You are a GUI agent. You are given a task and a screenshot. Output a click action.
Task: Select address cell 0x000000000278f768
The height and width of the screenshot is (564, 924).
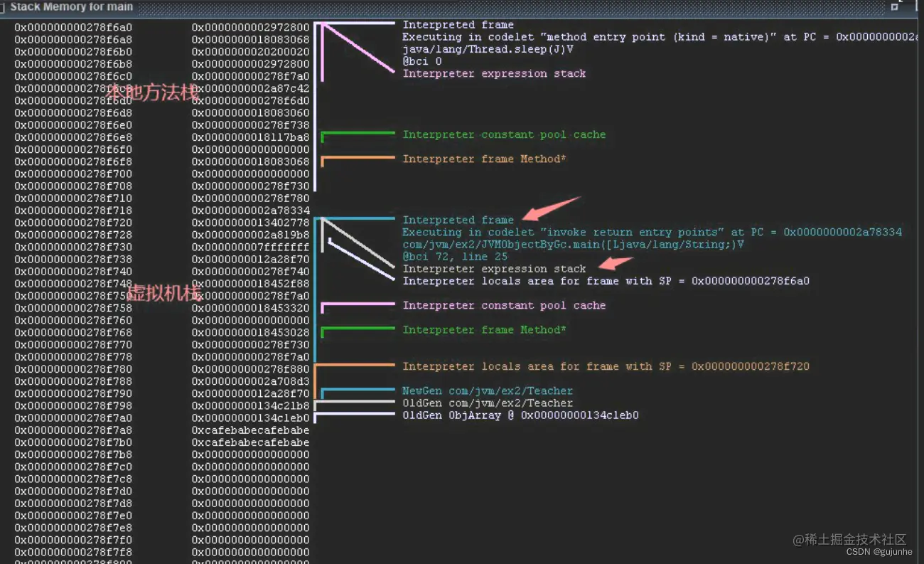click(73, 332)
